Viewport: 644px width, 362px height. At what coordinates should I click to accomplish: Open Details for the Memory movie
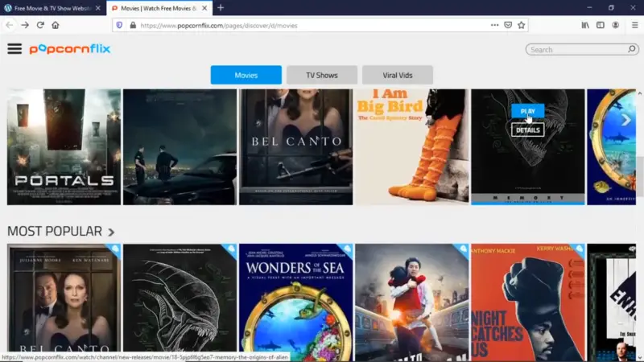[x=527, y=130]
